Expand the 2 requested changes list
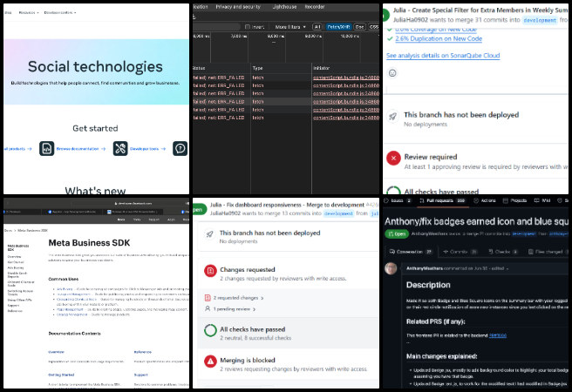Image resolution: width=572 pixels, height=392 pixels. pyautogui.click(x=234, y=297)
